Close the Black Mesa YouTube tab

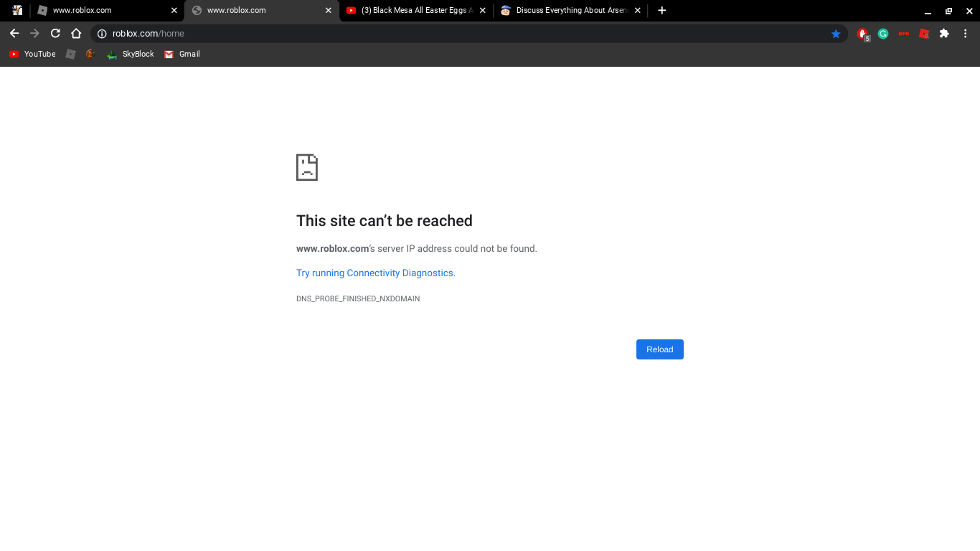(483, 11)
